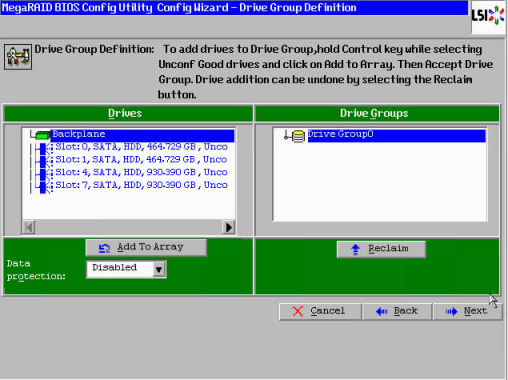Select Slot: 0 SATA HDD 464.729 GB drive

coord(141,147)
